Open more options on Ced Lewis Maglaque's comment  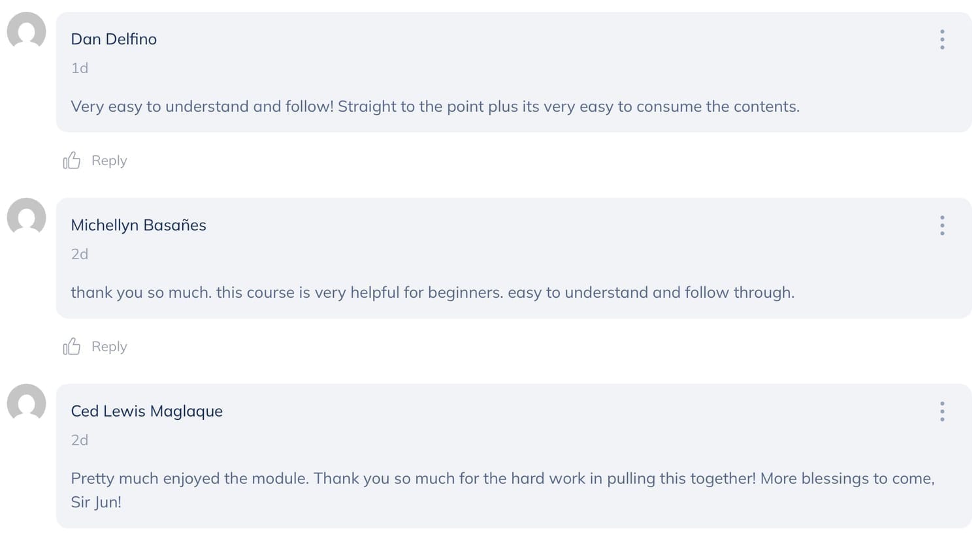[941, 411]
